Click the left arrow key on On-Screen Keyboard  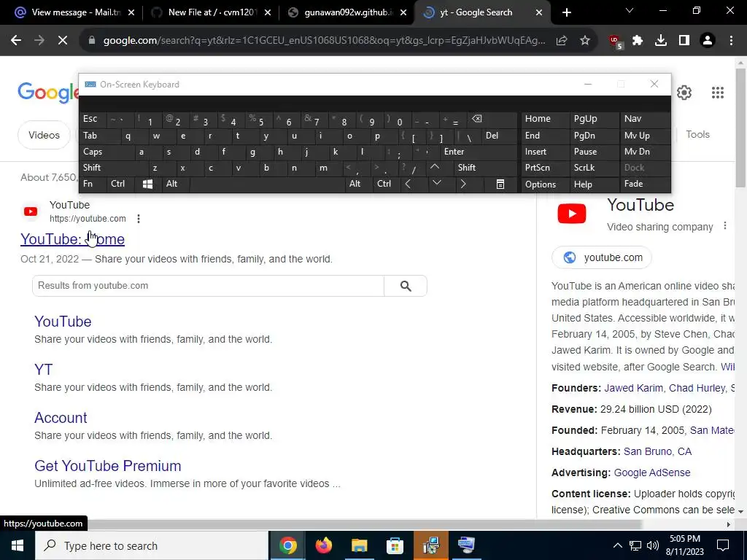[x=409, y=184]
